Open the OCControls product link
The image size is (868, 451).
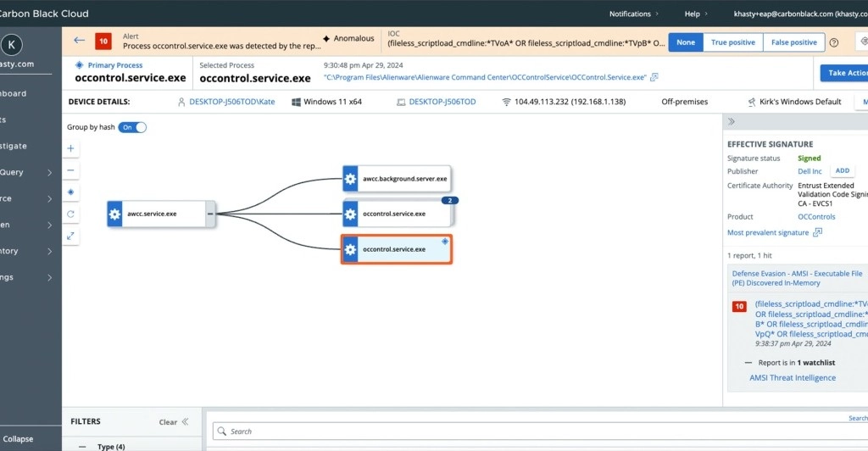pyautogui.click(x=816, y=217)
